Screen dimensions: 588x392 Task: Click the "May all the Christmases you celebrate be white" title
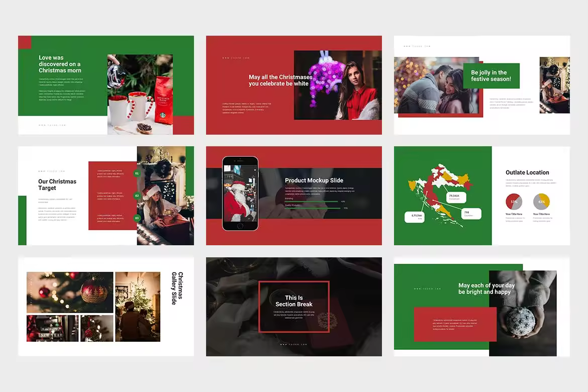coord(280,80)
